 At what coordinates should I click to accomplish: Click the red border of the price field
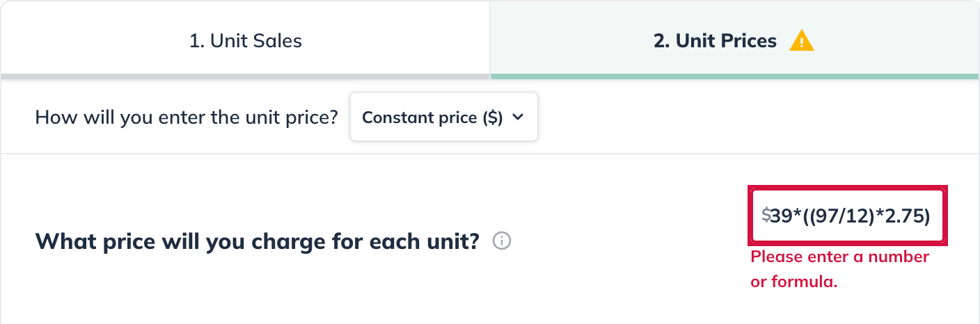pos(846,188)
